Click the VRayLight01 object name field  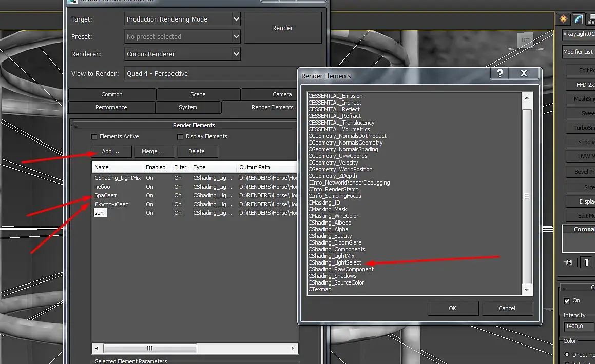pos(579,34)
